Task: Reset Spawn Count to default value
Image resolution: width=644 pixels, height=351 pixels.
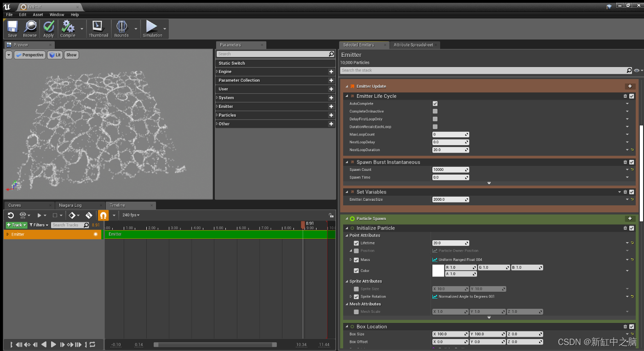Action: 632,170
